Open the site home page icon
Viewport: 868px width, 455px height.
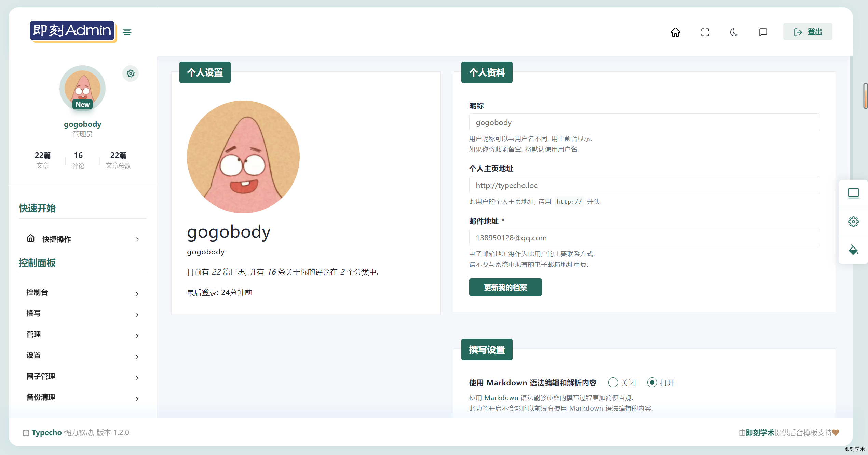[x=675, y=32]
